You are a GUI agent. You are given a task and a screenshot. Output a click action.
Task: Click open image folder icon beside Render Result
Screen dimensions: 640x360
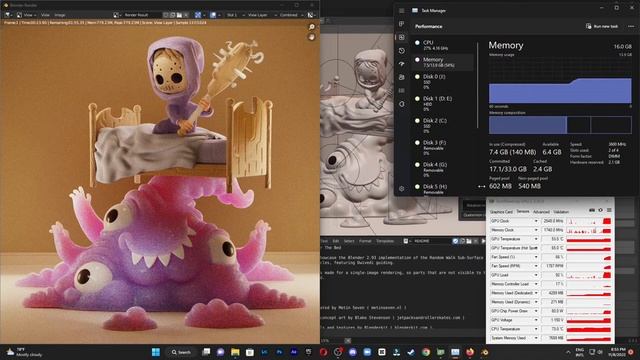pyautogui.click(x=179, y=15)
